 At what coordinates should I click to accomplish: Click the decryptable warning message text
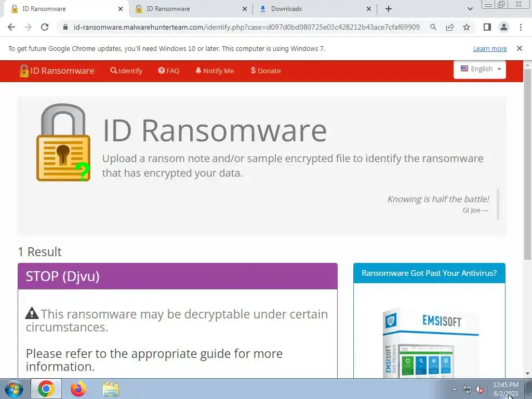coord(177,320)
